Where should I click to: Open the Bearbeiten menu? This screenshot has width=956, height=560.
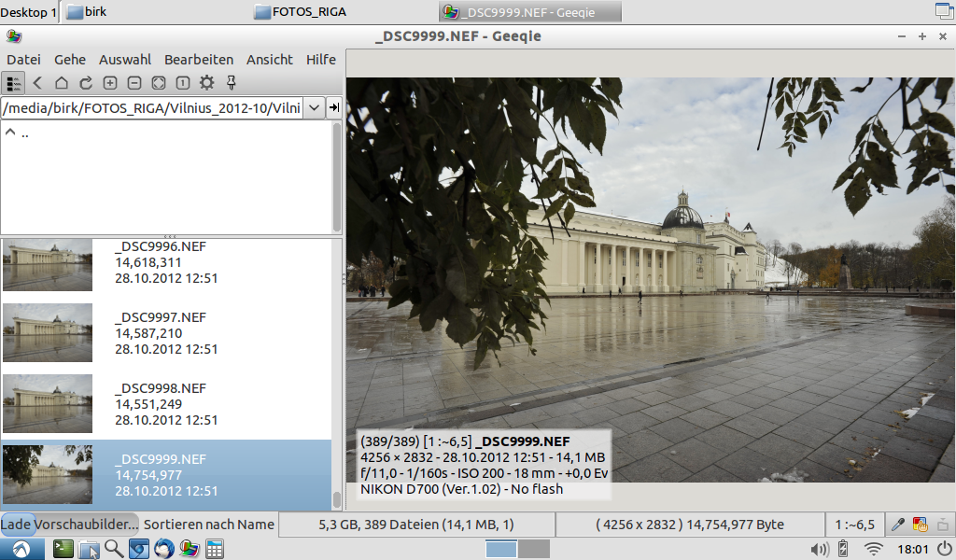coord(199,60)
